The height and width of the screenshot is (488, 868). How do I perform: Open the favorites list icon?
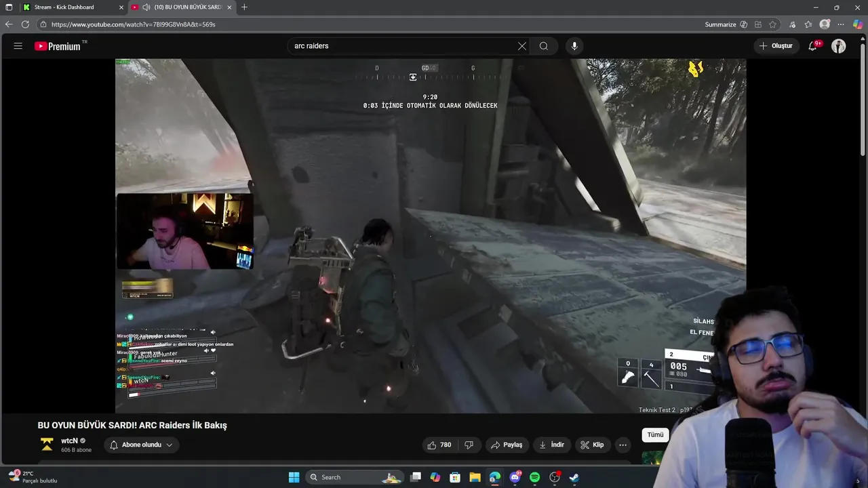[808, 24]
